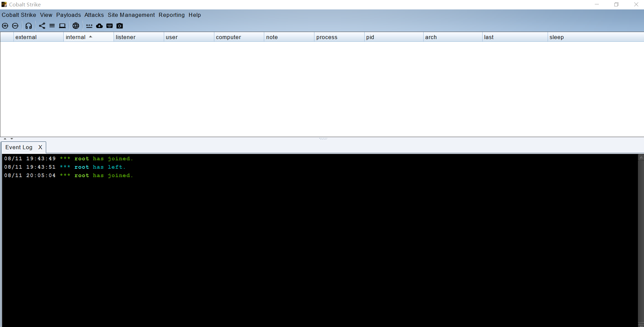
Task: Close the Cobalt Strike window
Action: click(636, 4)
